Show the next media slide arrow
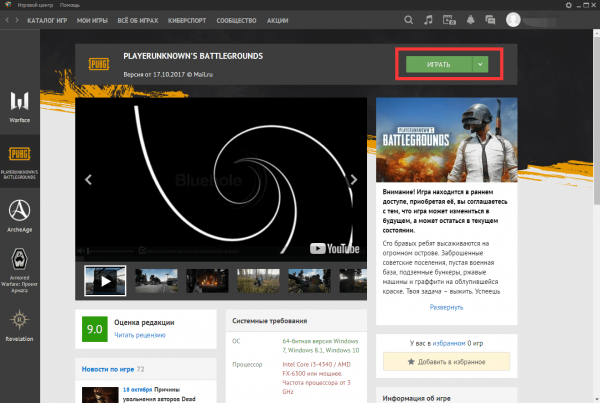This screenshot has height=403, width=600. coord(354,179)
